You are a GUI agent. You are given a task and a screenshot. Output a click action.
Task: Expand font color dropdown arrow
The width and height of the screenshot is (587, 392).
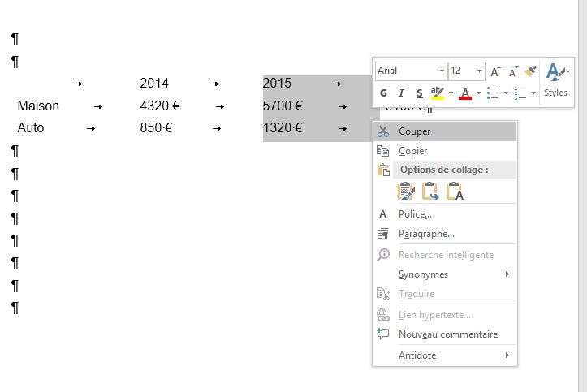(478, 93)
